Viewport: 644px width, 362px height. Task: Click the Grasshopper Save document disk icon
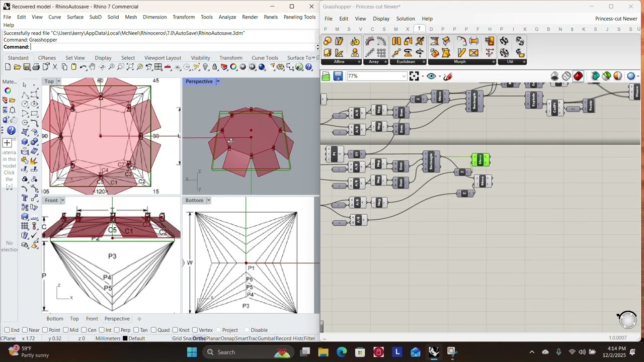tap(338, 76)
